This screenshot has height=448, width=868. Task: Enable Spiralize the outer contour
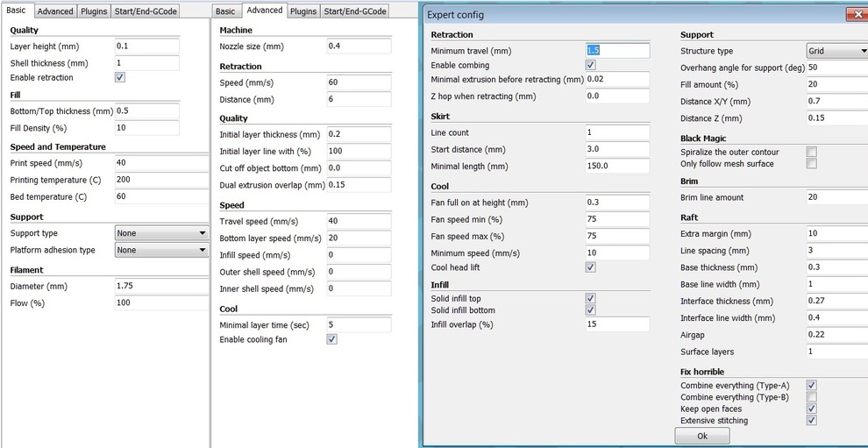[x=811, y=152]
